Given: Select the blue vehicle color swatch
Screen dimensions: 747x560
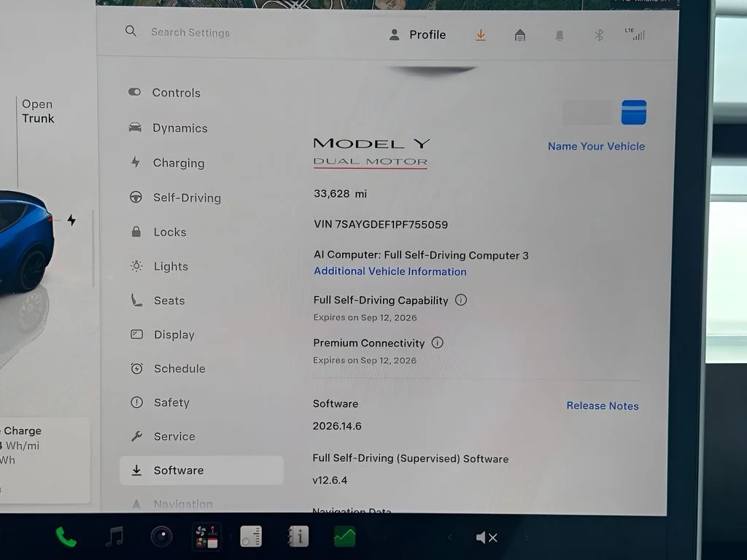Looking at the screenshot, I should [x=634, y=112].
